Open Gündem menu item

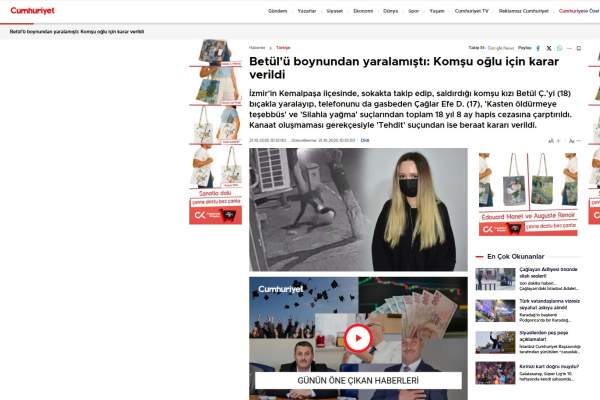277,11
